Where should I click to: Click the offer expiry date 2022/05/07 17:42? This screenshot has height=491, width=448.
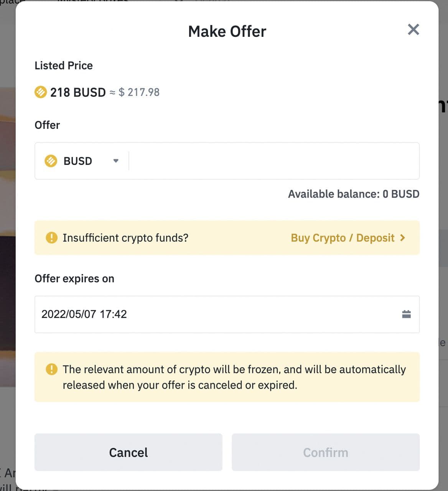tap(84, 314)
